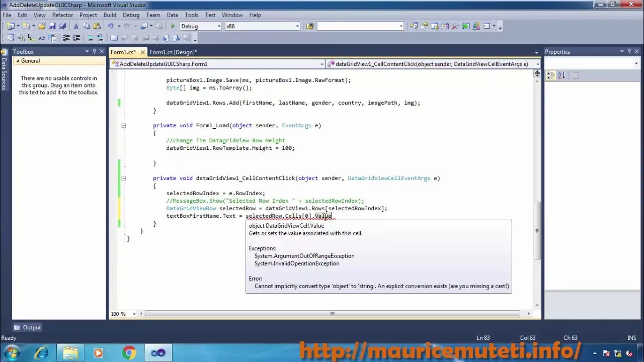This screenshot has width=644, height=362.
Task: Sort properties alphabetically with A-Z icon
Action: point(561,75)
